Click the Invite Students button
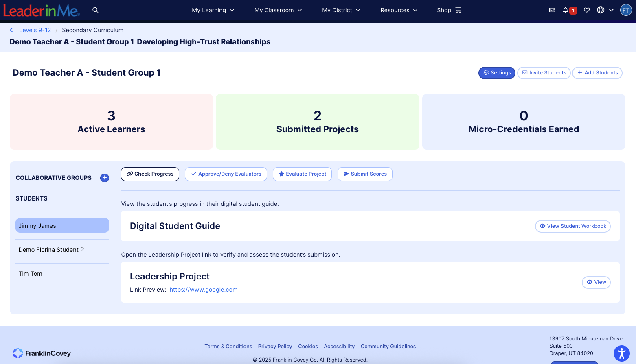 544,73
